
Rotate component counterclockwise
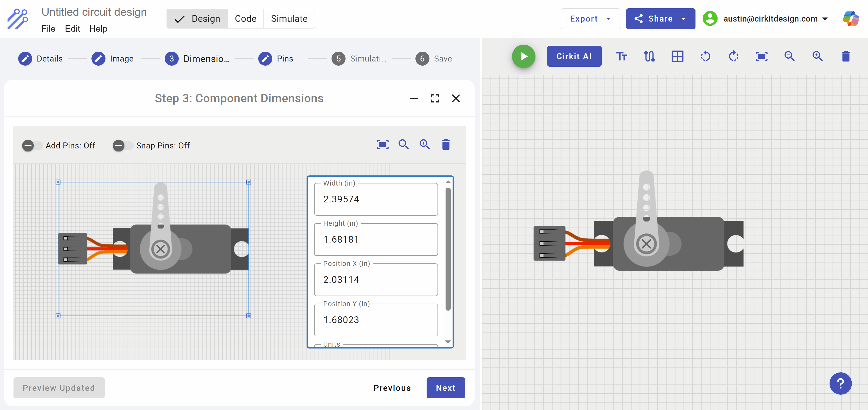pos(705,56)
